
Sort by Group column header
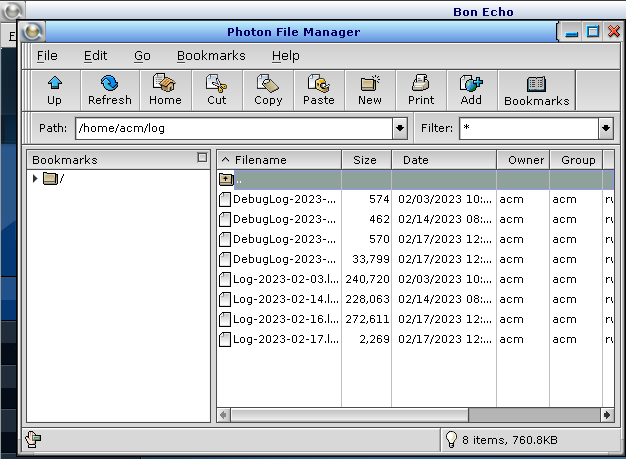point(576,160)
